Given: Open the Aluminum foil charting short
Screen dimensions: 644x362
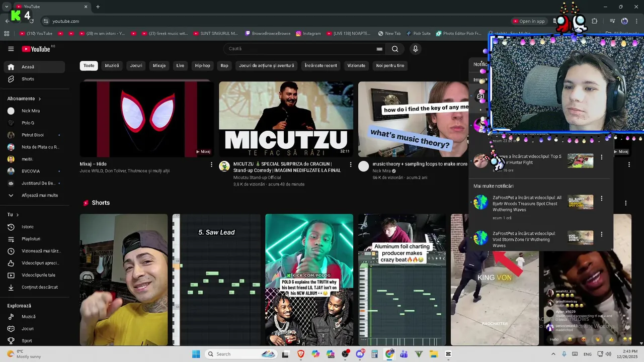Looking at the screenshot, I should pos(402,280).
